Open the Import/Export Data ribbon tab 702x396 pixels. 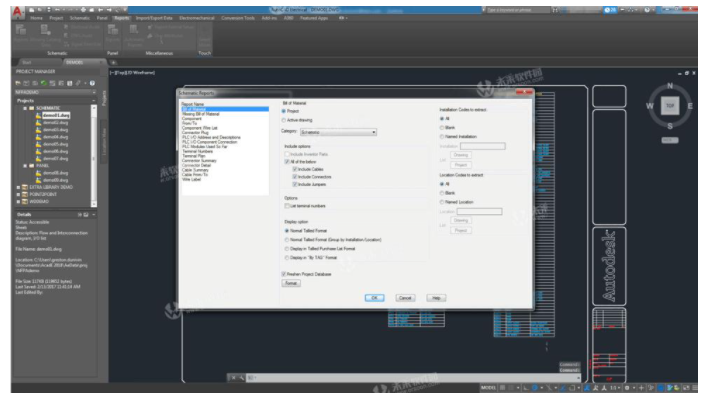[154, 18]
